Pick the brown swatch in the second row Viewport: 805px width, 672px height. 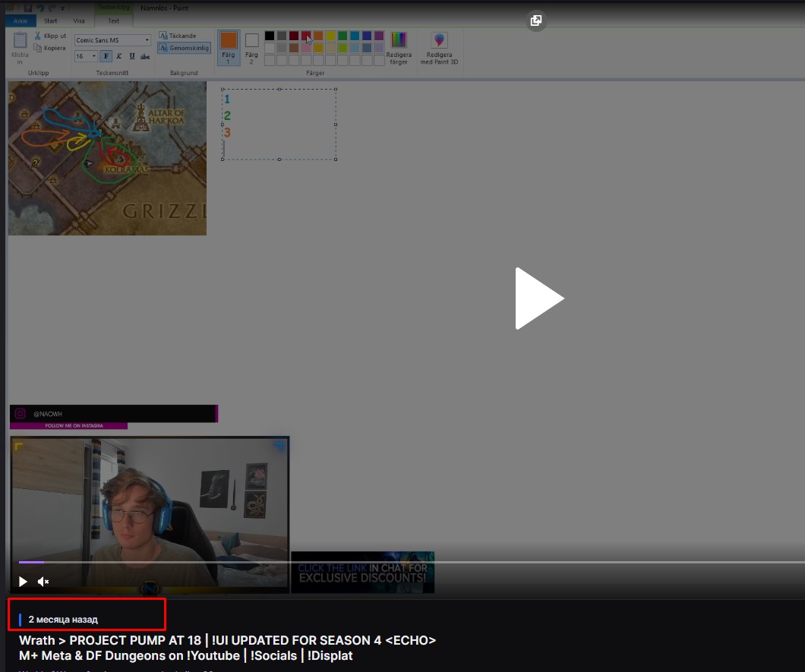[294, 48]
